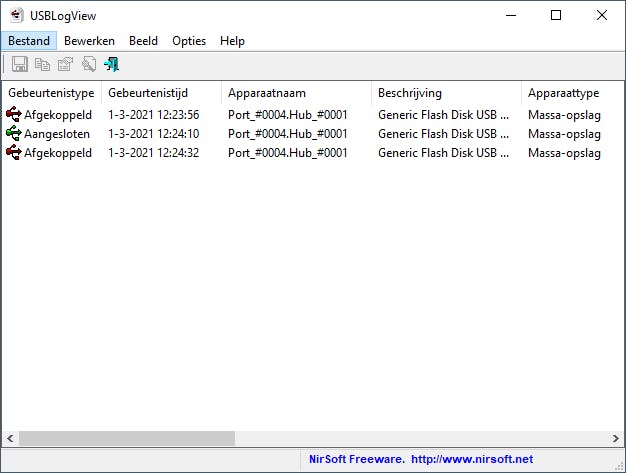Screen dimensions: 626x473
Task: Click the Exit toolbar icon
Action: (112, 64)
